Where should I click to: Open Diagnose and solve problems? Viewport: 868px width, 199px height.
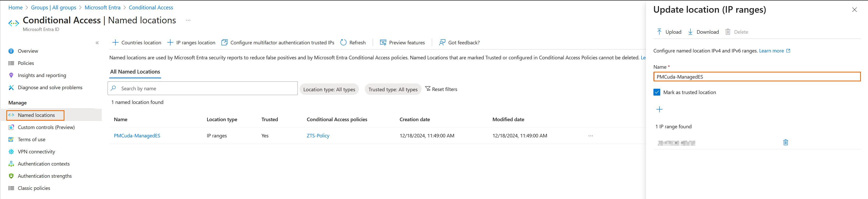coord(50,87)
